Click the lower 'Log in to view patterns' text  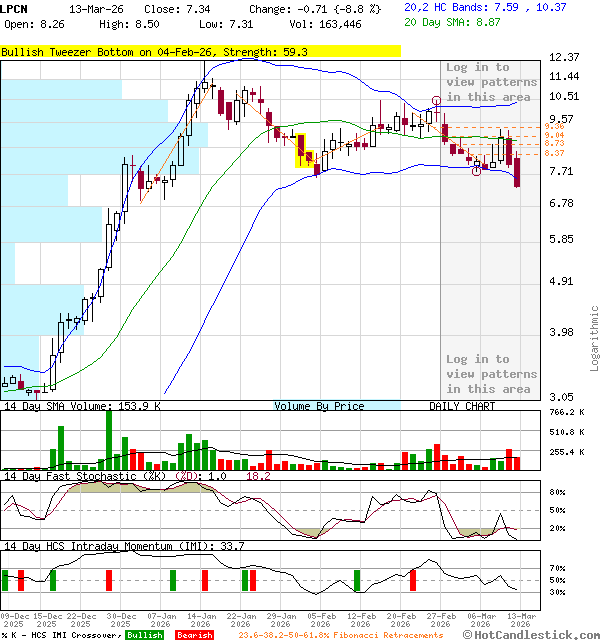tap(491, 374)
